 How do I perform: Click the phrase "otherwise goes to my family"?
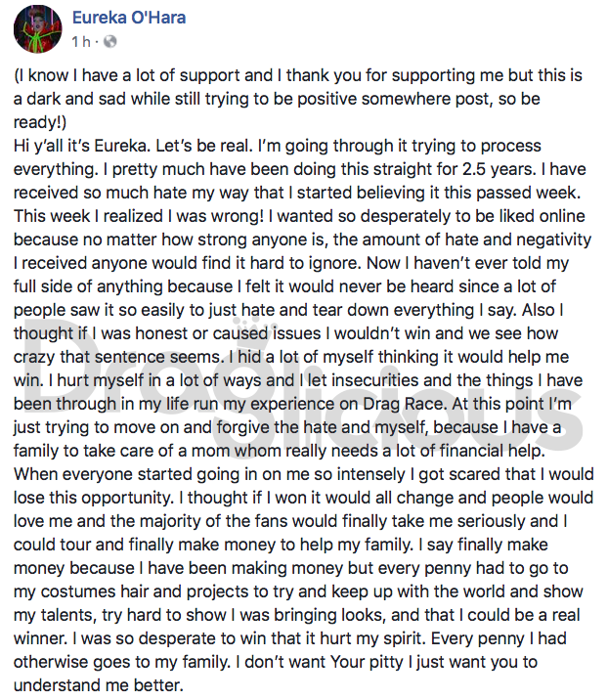(x=120, y=662)
